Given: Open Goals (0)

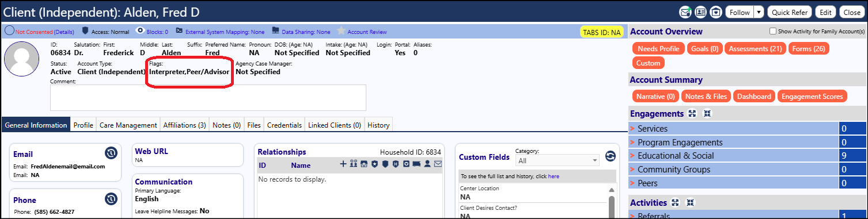Looking at the screenshot, I should tap(704, 49).
